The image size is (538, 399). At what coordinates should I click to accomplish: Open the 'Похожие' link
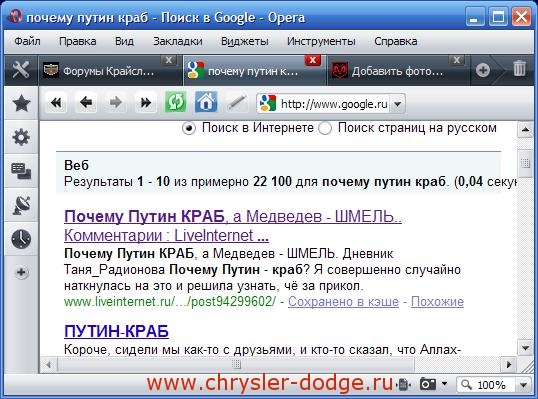pyautogui.click(x=437, y=302)
